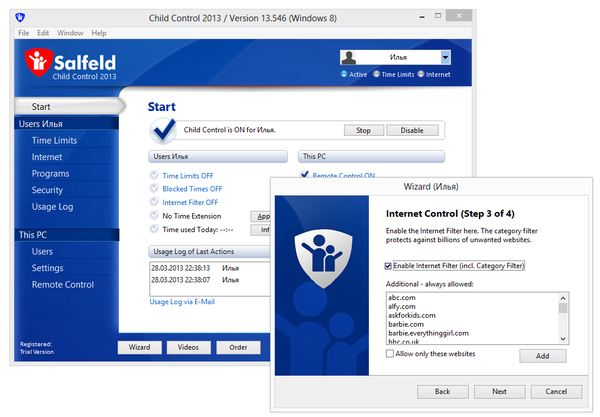
Task: Open Time Limits in sidebar
Action: (x=54, y=140)
